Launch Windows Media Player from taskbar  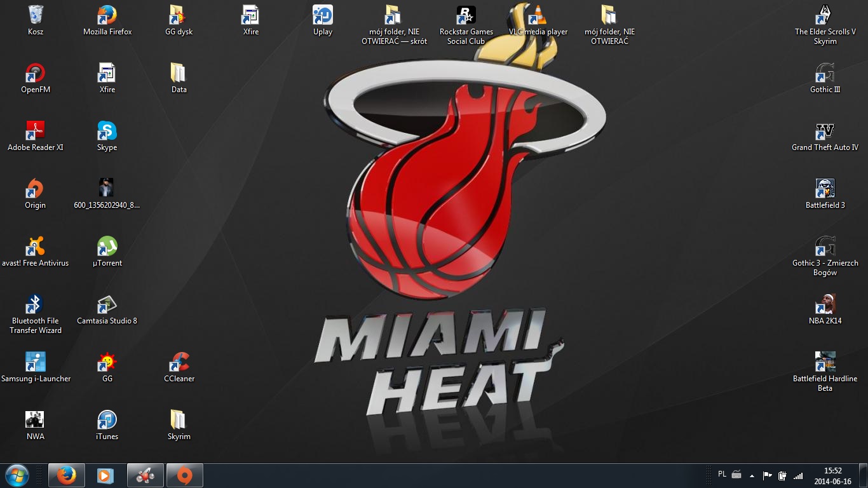(105, 475)
